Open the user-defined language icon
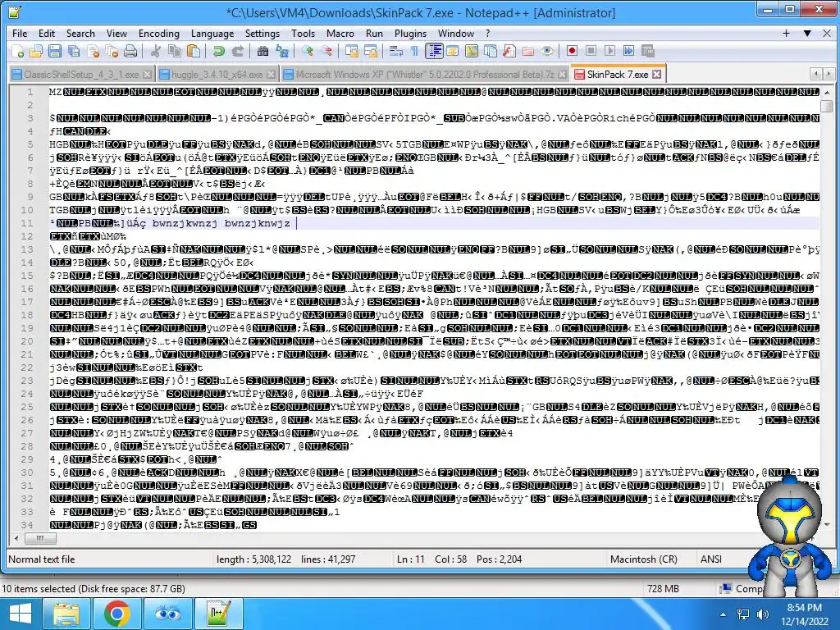Screen dimensions: 840x630 coord(452,51)
